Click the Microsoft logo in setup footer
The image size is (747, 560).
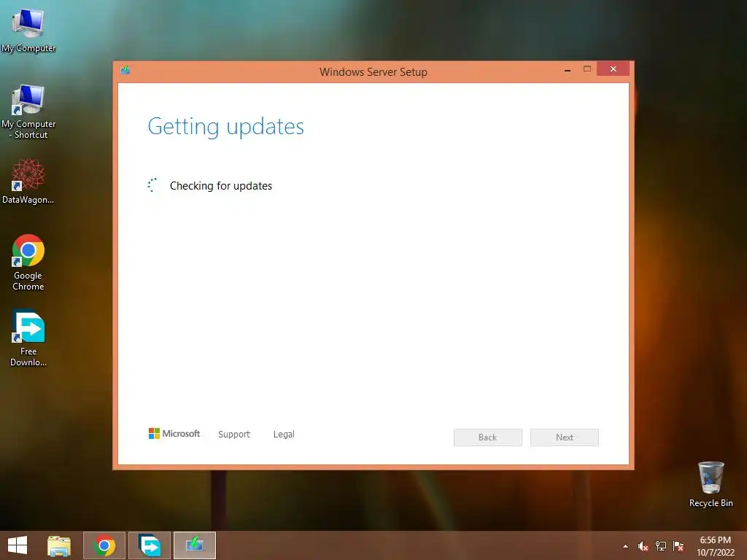tap(174, 433)
